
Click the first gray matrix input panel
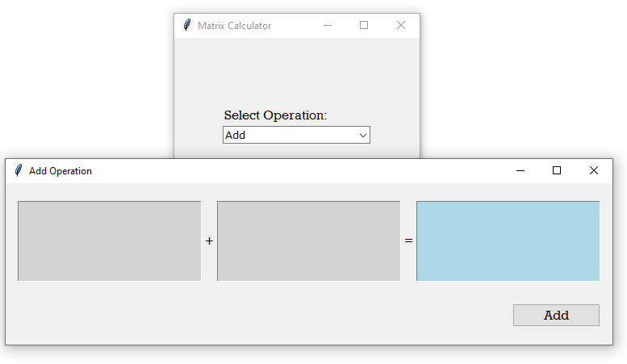110,241
